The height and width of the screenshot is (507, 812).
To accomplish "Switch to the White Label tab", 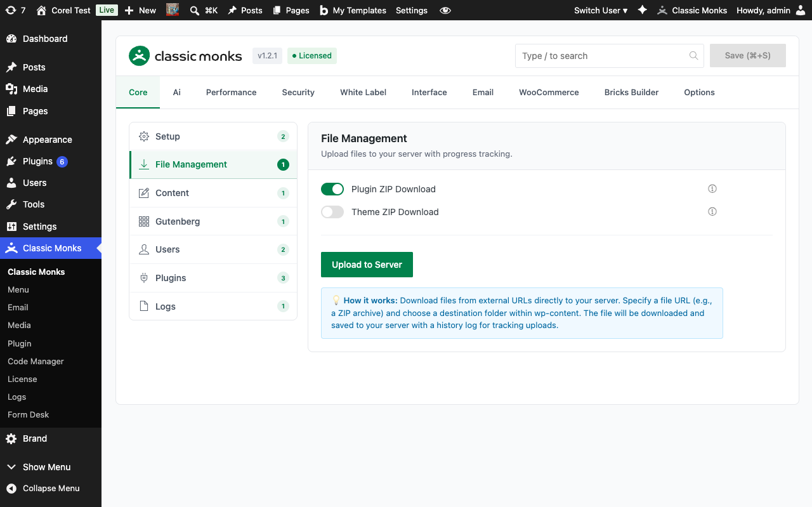I will tap(363, 93).
